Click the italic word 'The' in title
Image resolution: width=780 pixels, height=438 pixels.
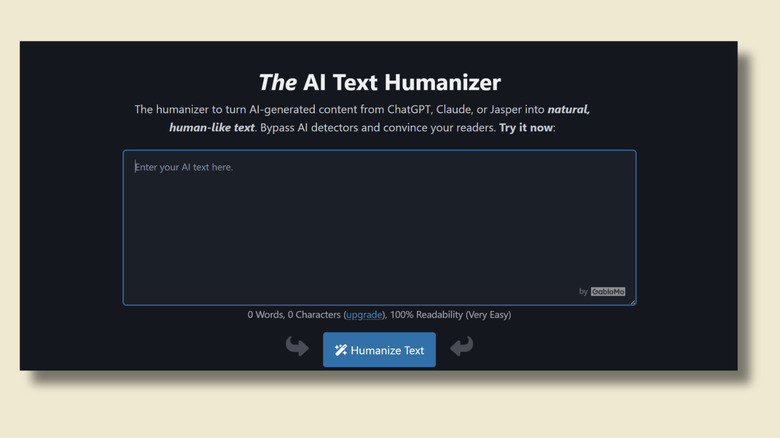pyautogui.click(x=277, y=82)
